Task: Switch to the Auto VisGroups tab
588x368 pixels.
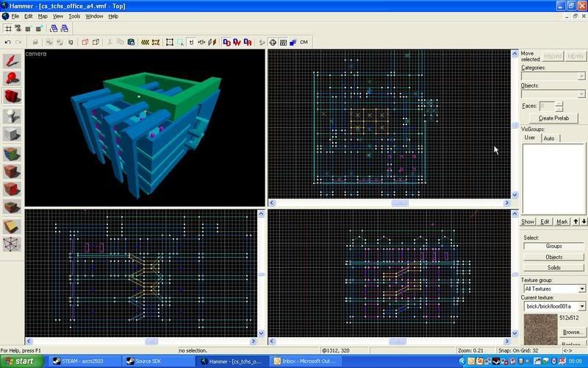Action: point(549,138)
